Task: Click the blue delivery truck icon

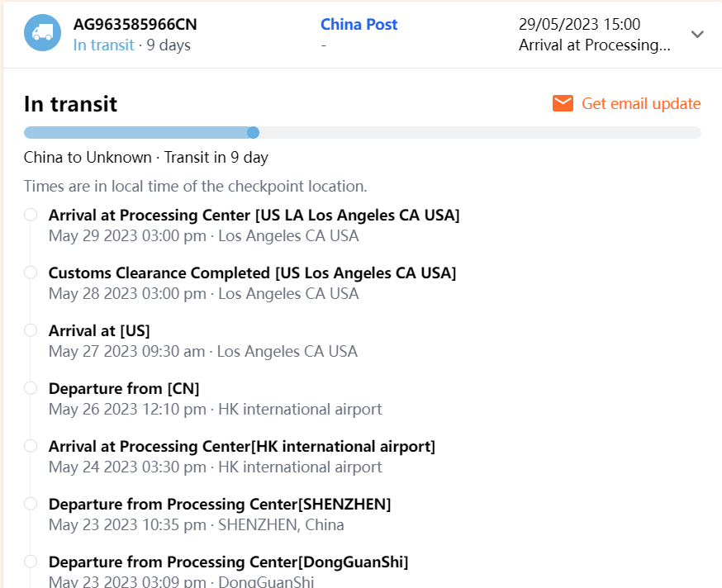Action: coord(42,33)
